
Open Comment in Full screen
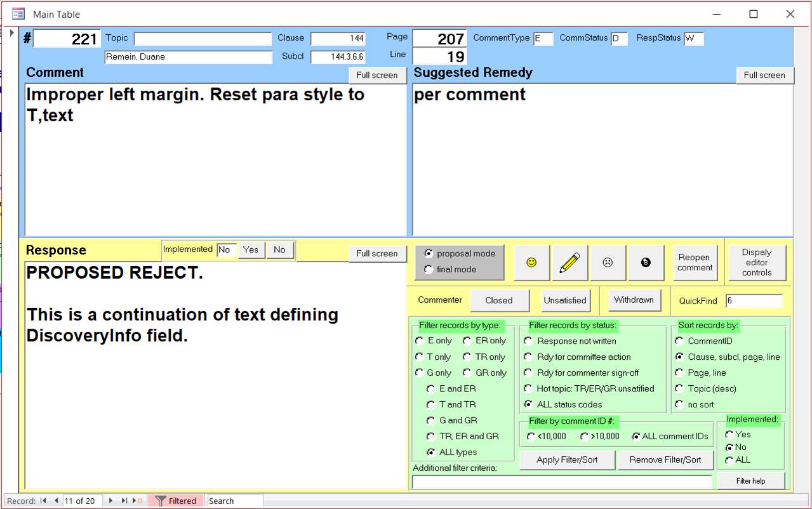pyautogui.click(x=377, y=75)
